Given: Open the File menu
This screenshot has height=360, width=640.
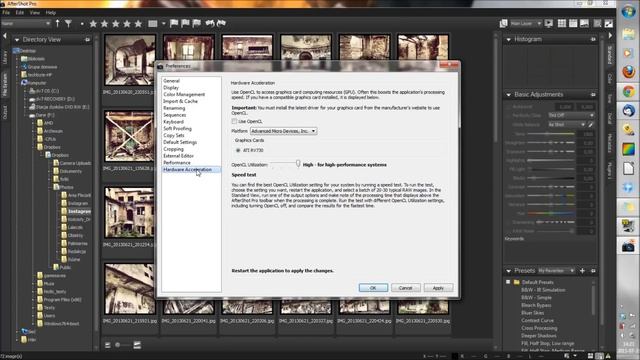Looking at the screenshot, I should 6,13.
